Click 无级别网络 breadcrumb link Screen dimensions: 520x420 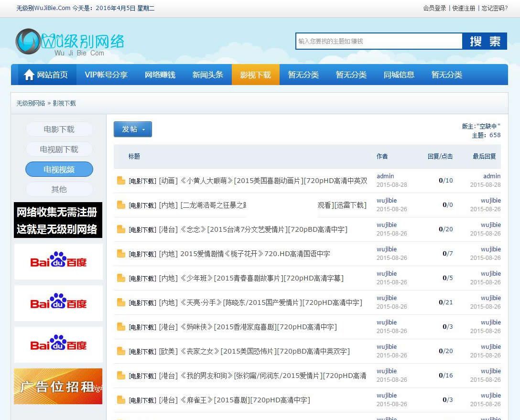coord(31,103)
